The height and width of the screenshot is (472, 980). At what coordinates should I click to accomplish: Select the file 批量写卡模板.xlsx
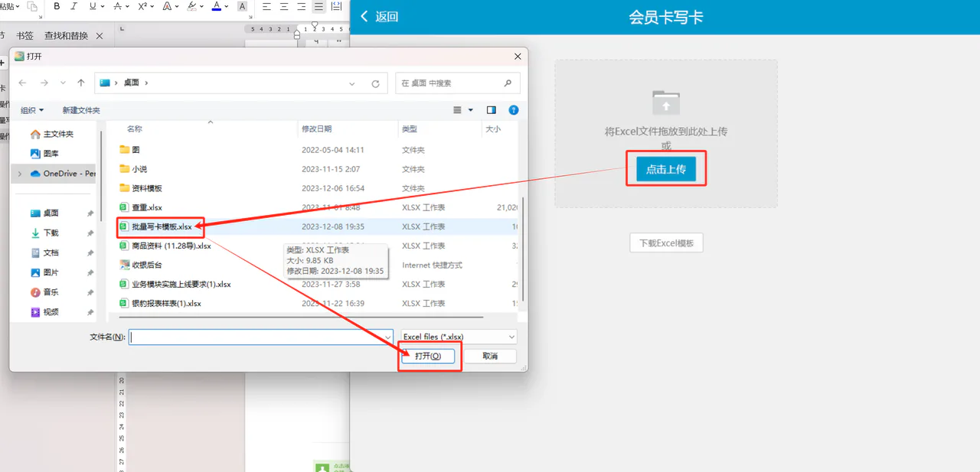coord(156,226)
